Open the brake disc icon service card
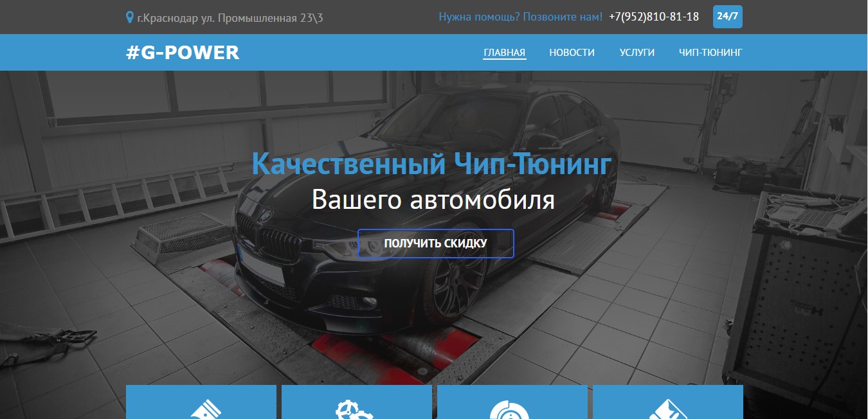The width and height of the screenshot is (868, 419). [x=512, y=402]
